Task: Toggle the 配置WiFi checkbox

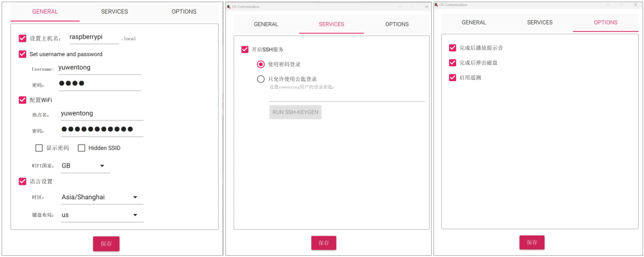Action: point(23,100)
